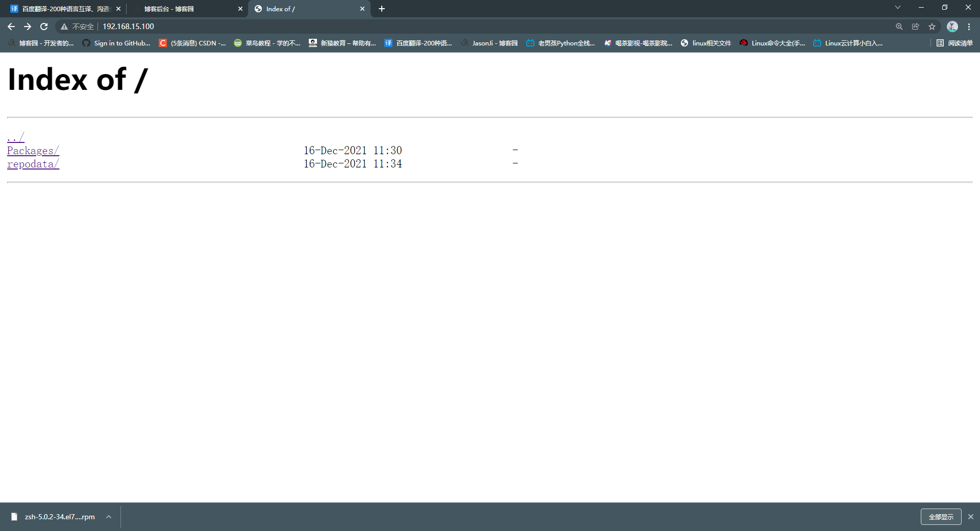The width and height of the screenshot is (980, 531).
Task: Open the tab search chevron
Action: pos(898,7)
